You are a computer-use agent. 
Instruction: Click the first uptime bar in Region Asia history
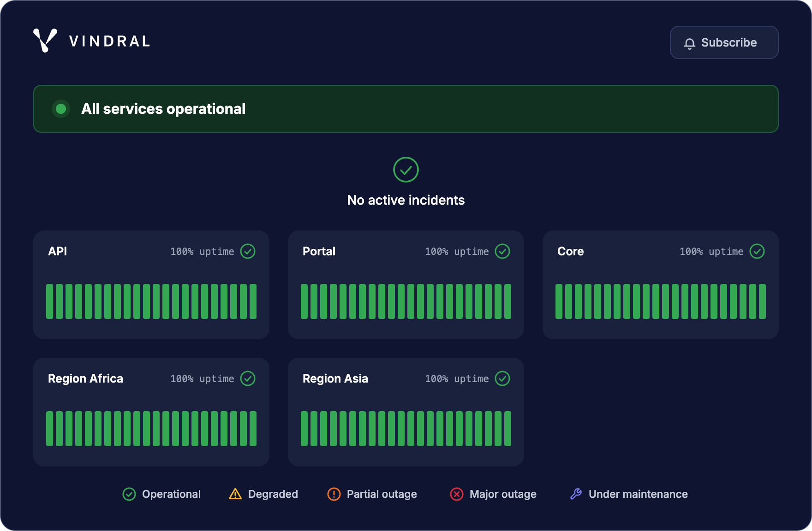[304, 429]
